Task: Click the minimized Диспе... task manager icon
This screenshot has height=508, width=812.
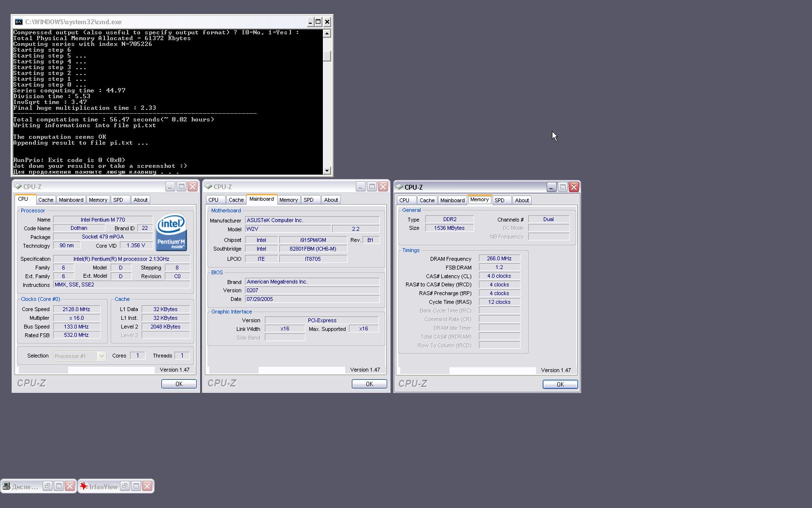Action: coord(6,486)
